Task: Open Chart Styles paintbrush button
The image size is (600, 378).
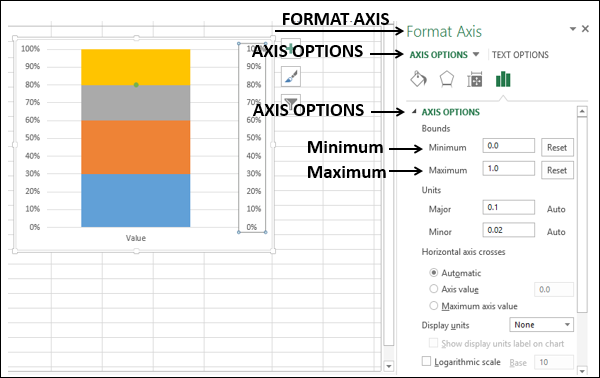Action: tap(291, 76)
